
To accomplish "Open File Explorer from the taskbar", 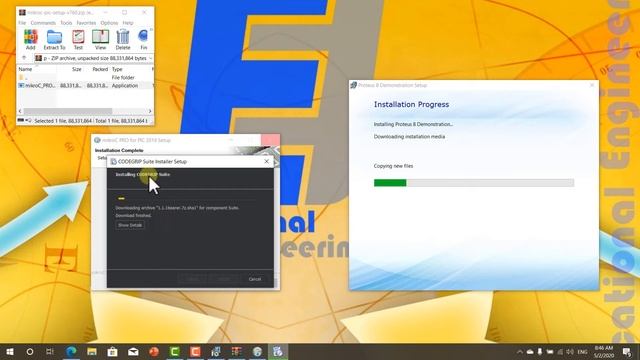I will pos(92,351).
